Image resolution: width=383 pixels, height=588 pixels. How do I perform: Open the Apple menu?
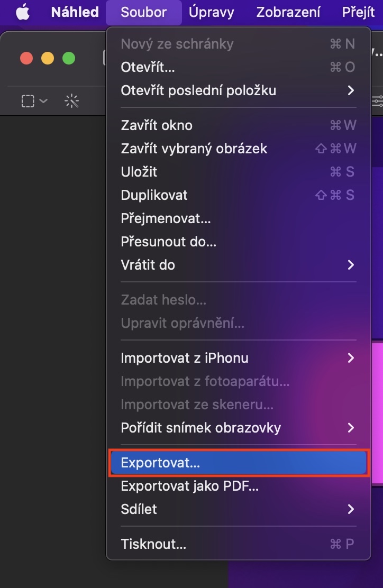click(22, 12)
